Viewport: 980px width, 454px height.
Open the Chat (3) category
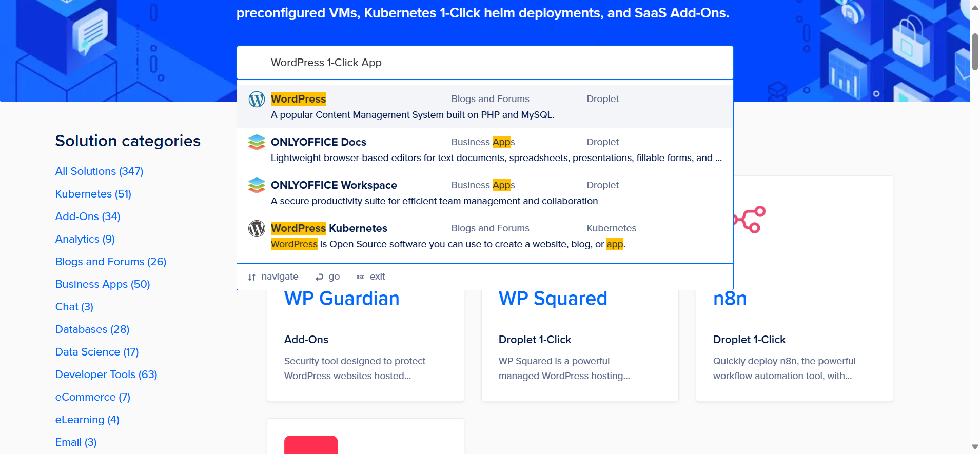tap(74, 307)
